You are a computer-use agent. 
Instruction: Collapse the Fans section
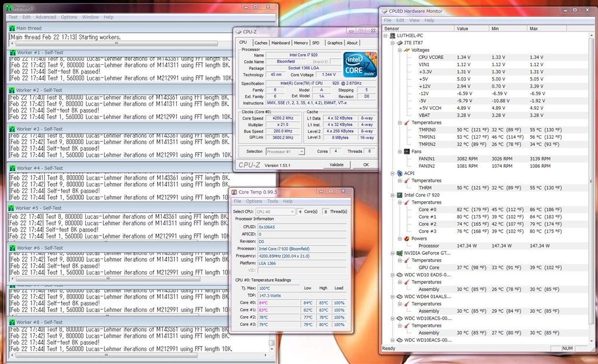(x=399, y=152)
